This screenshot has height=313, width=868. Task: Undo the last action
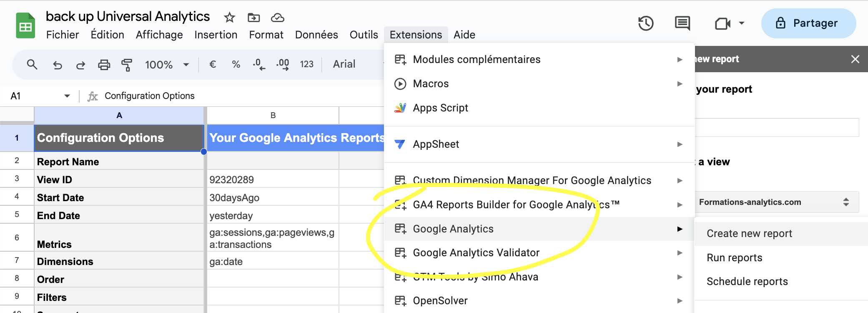tap(58, 65)
